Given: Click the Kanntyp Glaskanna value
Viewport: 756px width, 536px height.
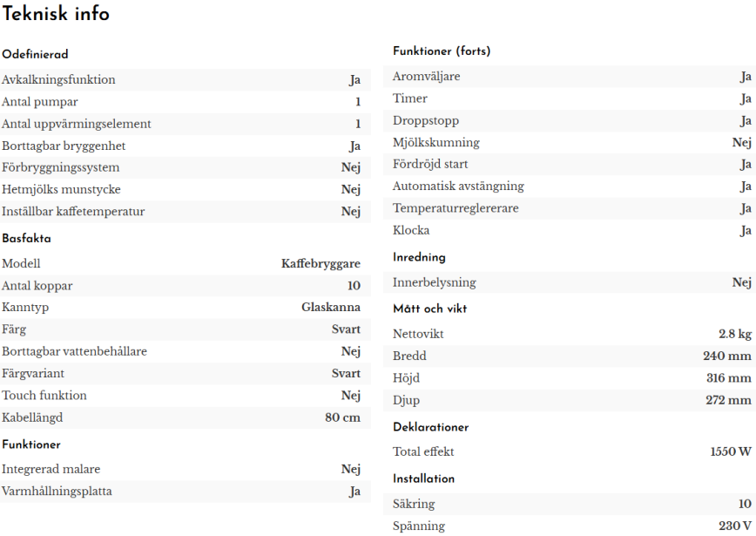Looking at the screenshot, I should coord(331,308).
